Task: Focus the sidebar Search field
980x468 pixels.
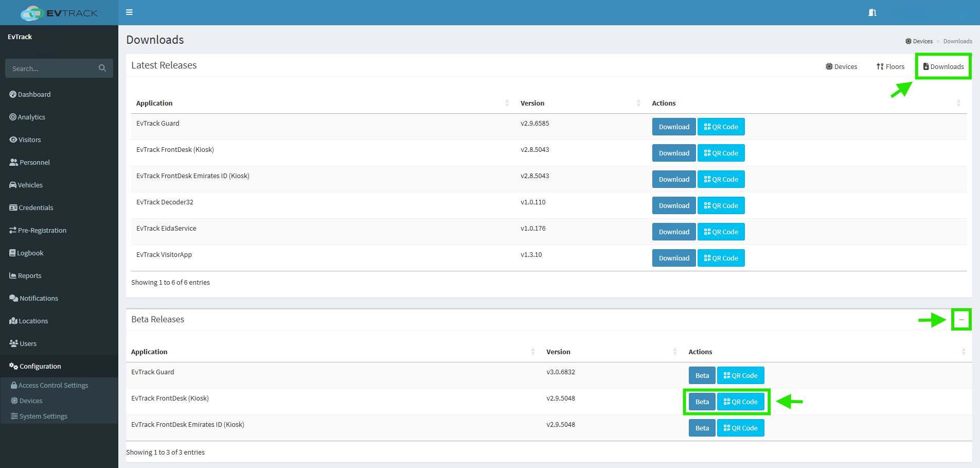Action: tap(51, 68)
